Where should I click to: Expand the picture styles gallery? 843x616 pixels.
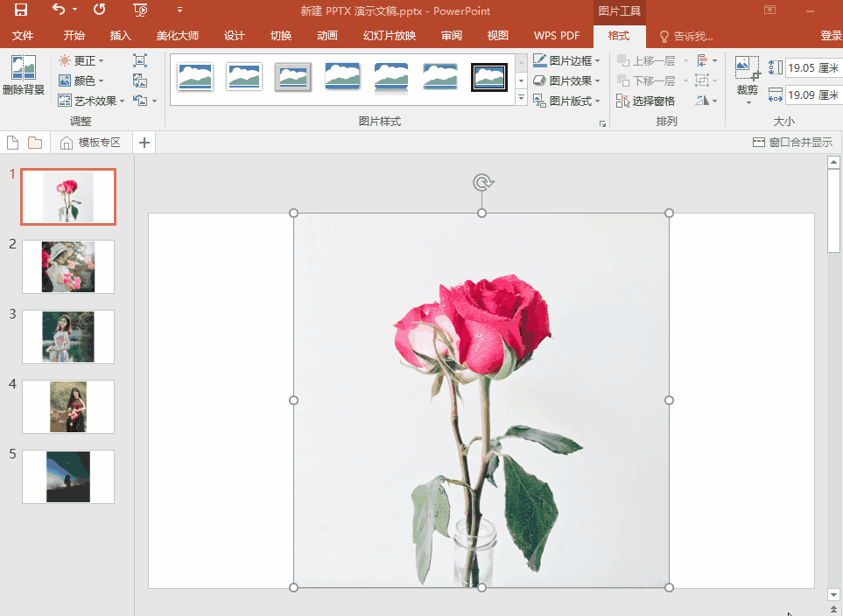pyautogui.click(x=521, y=98)
